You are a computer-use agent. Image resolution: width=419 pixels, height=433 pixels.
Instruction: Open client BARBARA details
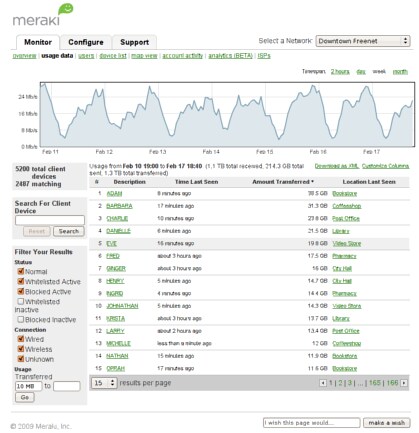(x=119, y=206)
